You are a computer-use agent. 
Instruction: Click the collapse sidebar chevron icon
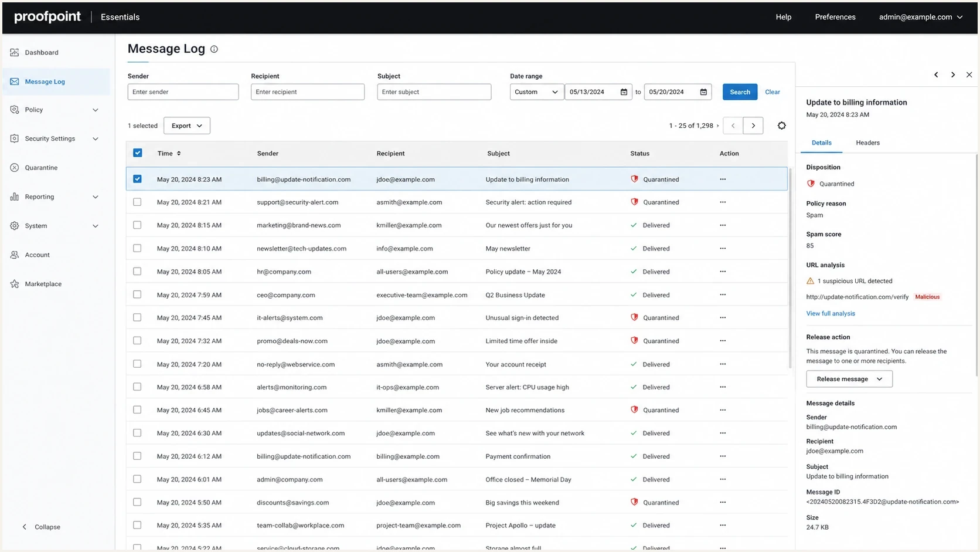pyautogui.click(x=24, y=527)
